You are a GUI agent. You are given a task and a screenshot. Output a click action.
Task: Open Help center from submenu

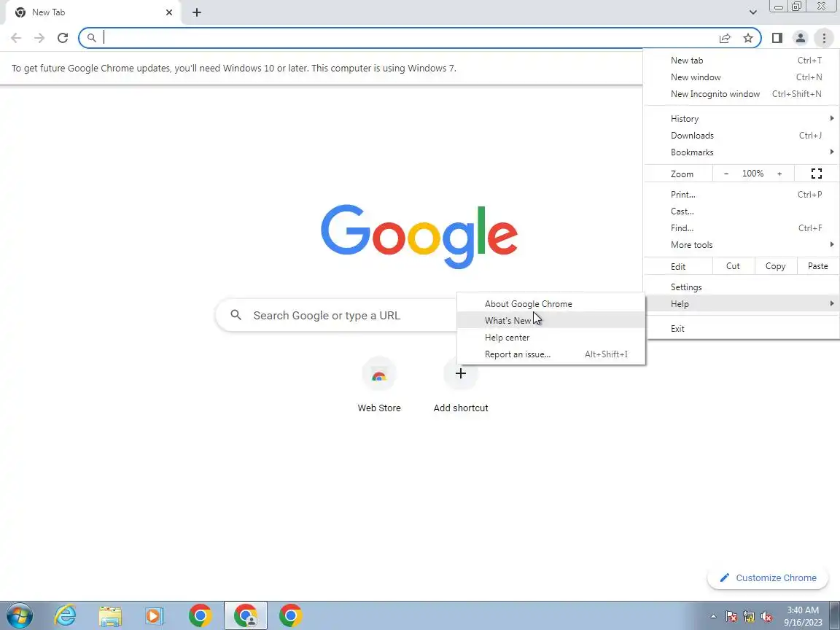(551, 338)
